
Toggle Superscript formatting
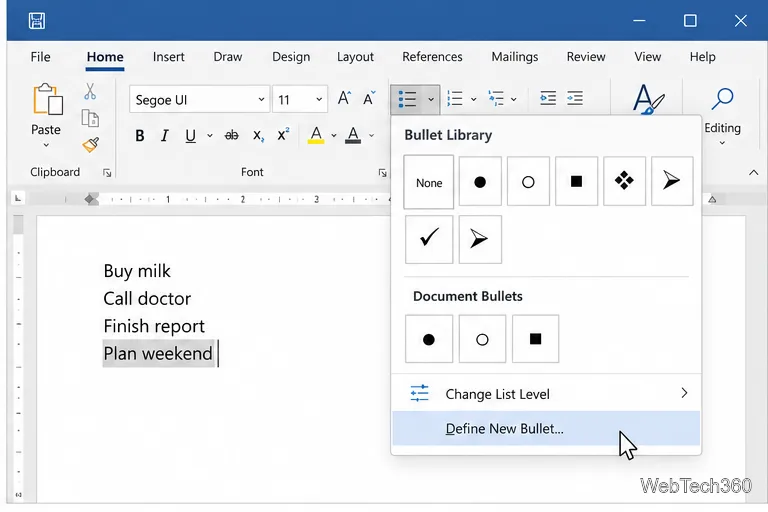[x=283, y=135]
